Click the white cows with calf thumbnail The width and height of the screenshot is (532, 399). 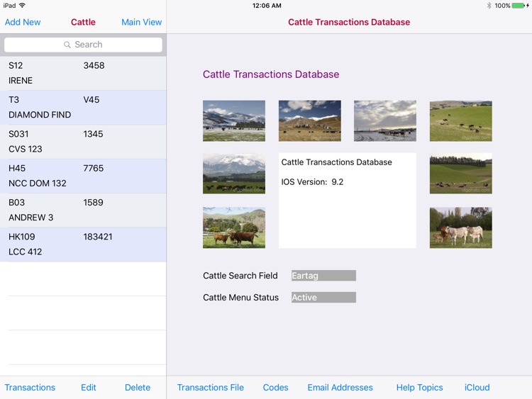461,227
